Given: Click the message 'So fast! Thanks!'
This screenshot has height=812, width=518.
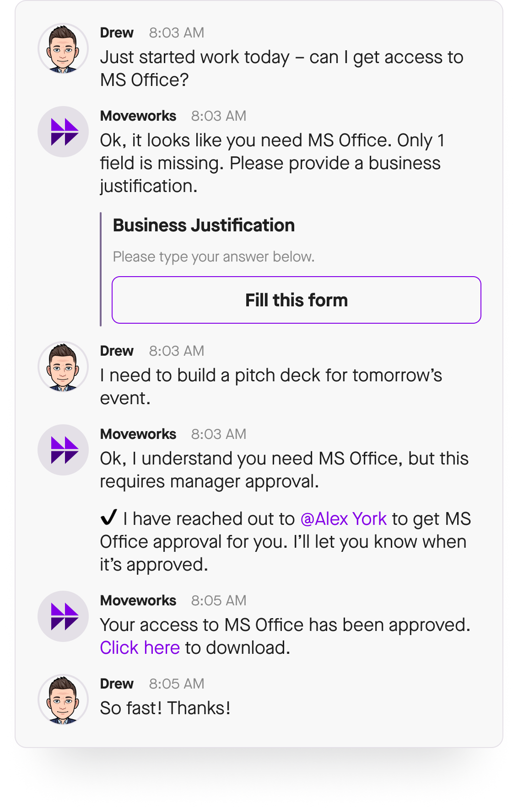Looking at the screenshot, I should (x=165, y=707).
